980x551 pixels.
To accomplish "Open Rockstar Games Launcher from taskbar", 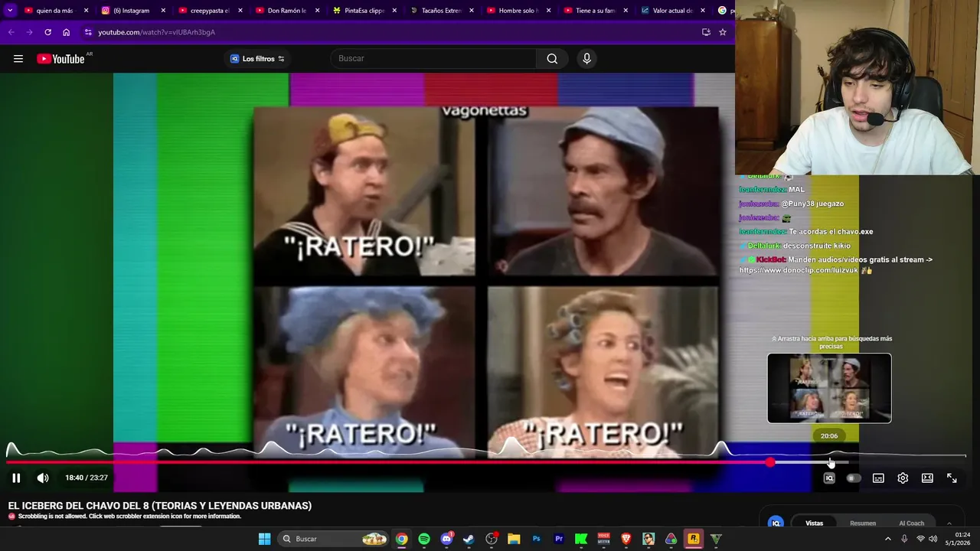I will pyautogui.click(x=694, y=539).
